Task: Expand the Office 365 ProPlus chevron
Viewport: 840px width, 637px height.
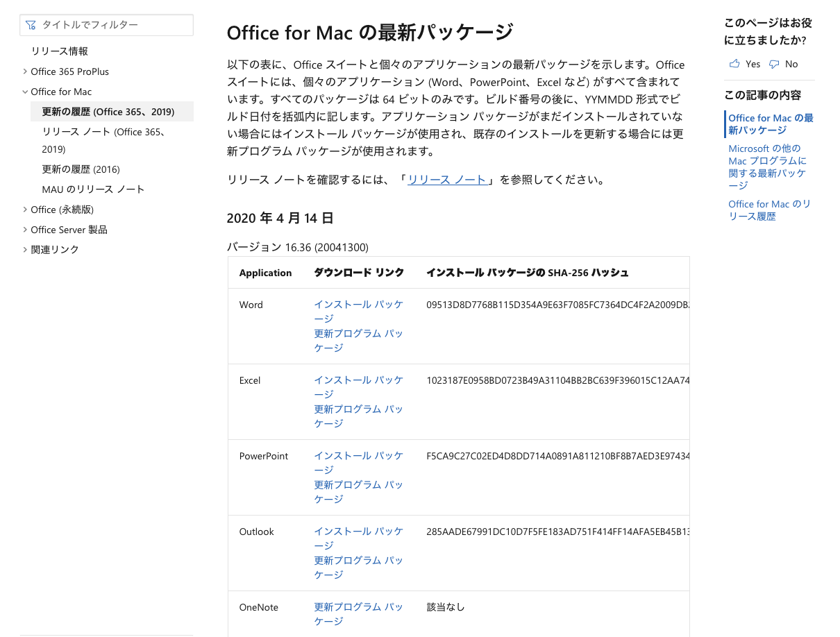Action: pyautogui.click(x=25, y=71)
